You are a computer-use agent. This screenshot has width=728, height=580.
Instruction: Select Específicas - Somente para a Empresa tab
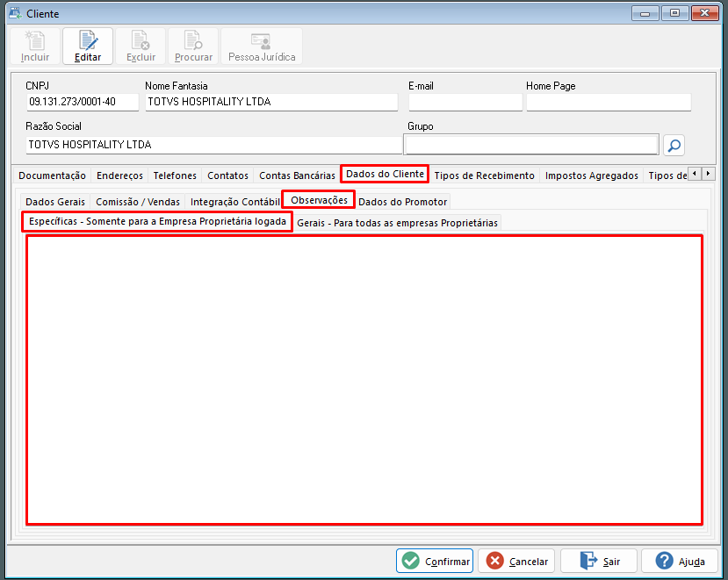[157, 221]
